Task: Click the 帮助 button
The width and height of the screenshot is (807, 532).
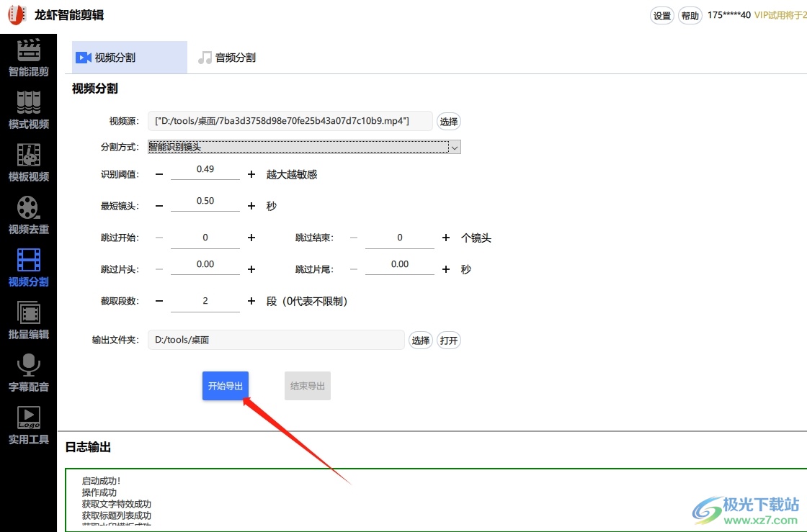Action: coord(690,16)
